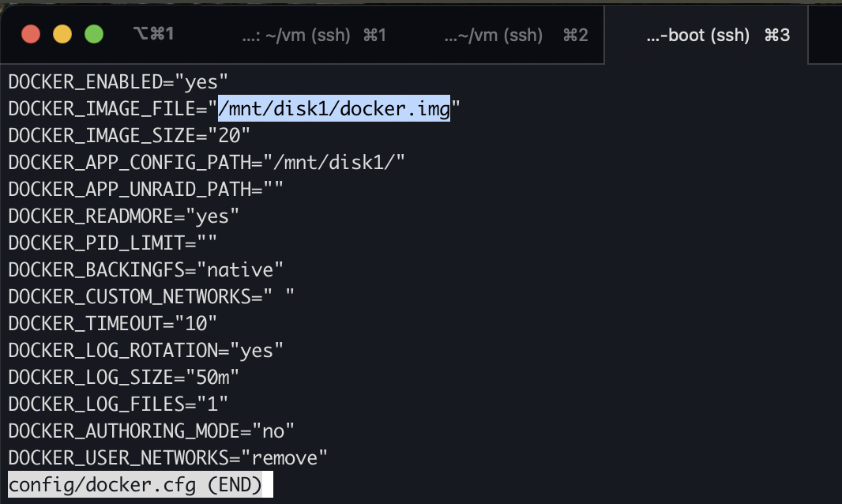Image resolution: width=842 pixels, height=504 pixels.
Task: Click the red close window button
Action: click(x=31, y=35)
